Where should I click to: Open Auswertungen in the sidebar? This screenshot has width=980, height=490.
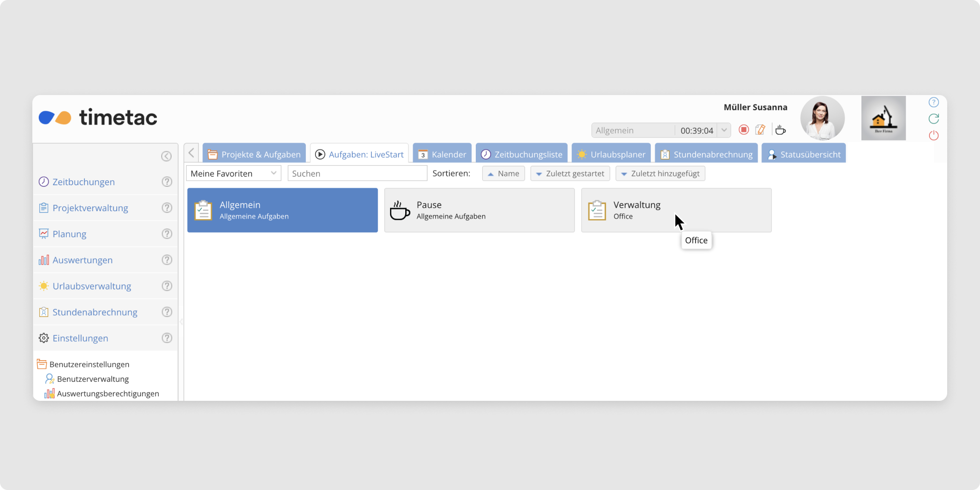coord(82,260)
